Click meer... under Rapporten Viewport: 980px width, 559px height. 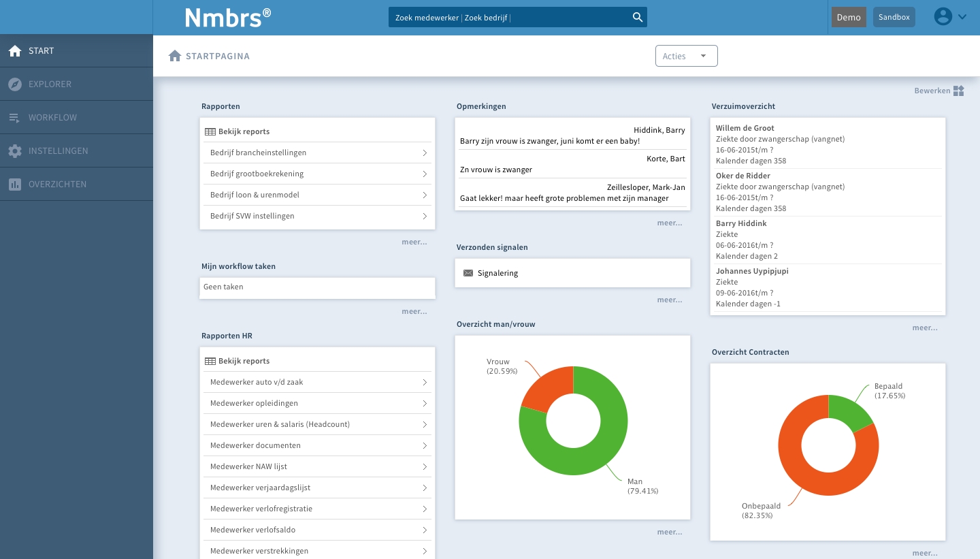[414, 242]
